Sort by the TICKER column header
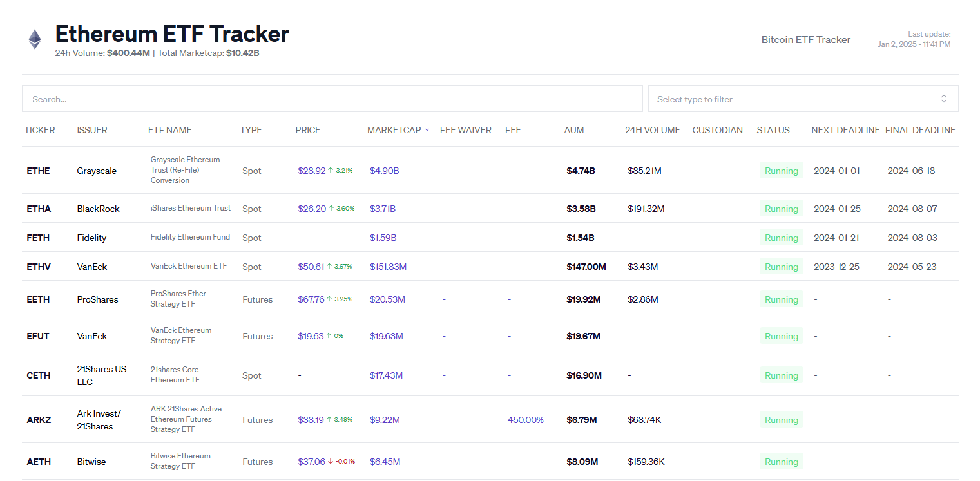The height and width of the screenshot is (481, 980). click(40, 130)
